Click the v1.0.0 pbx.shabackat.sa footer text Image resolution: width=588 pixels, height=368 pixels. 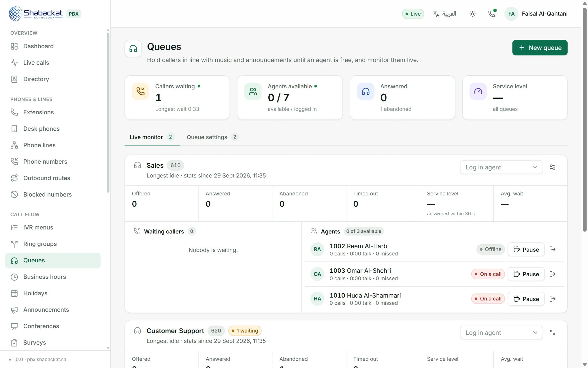37,359
